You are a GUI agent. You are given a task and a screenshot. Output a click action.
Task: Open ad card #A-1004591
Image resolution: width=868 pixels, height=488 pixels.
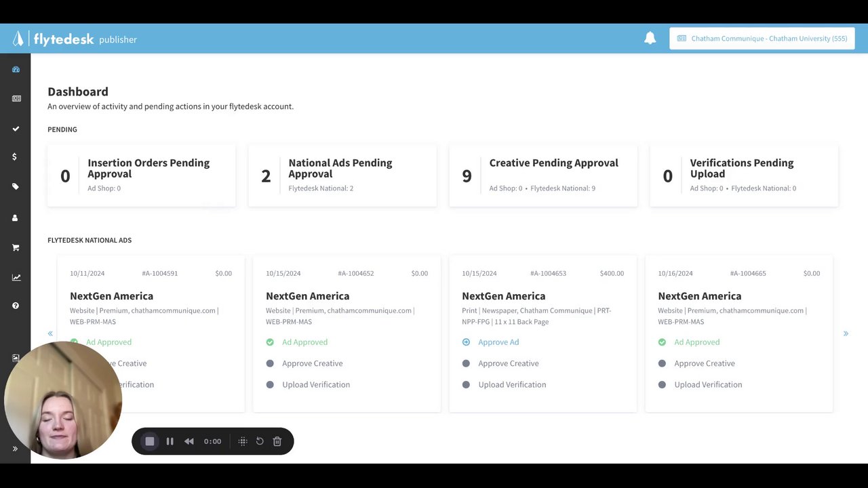[151, 333]
